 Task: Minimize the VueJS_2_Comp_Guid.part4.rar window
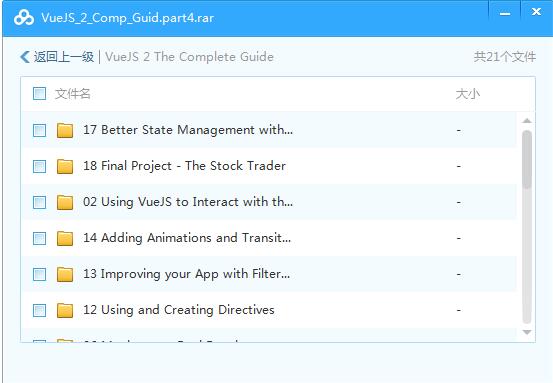(x=505, y=13)
